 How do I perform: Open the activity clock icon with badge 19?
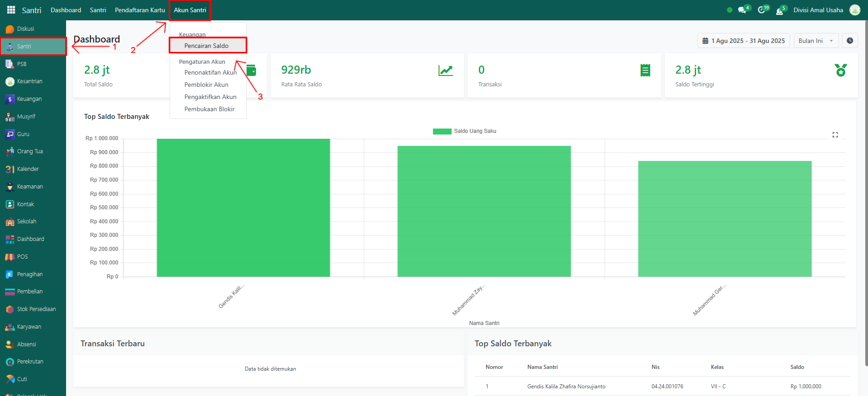(762, 10)
